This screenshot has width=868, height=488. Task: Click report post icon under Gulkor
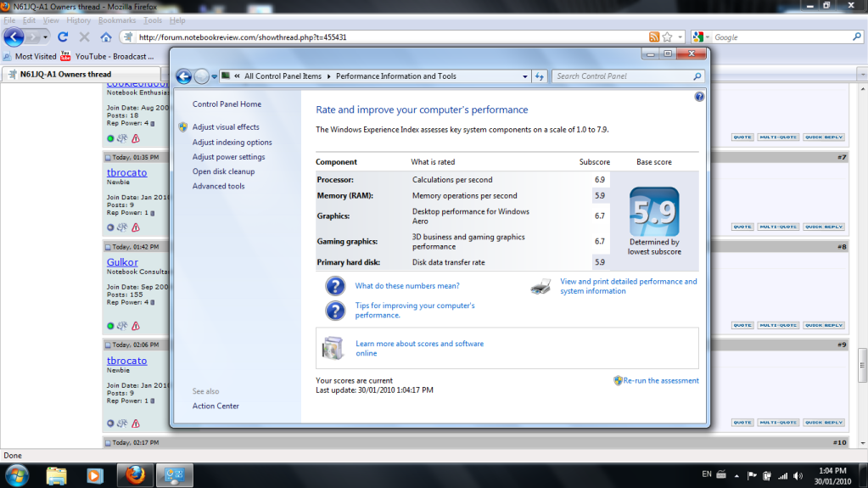tap(136, 326)
